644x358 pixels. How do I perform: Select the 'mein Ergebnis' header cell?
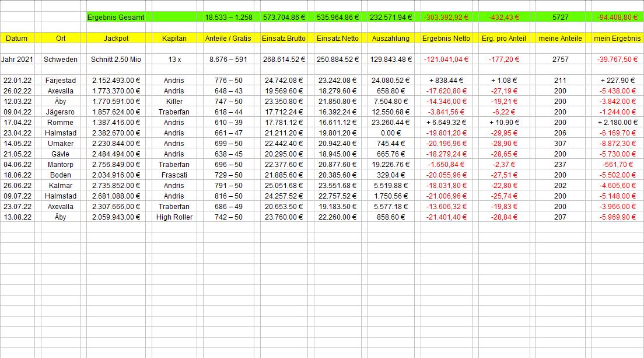tap(617, 38)
